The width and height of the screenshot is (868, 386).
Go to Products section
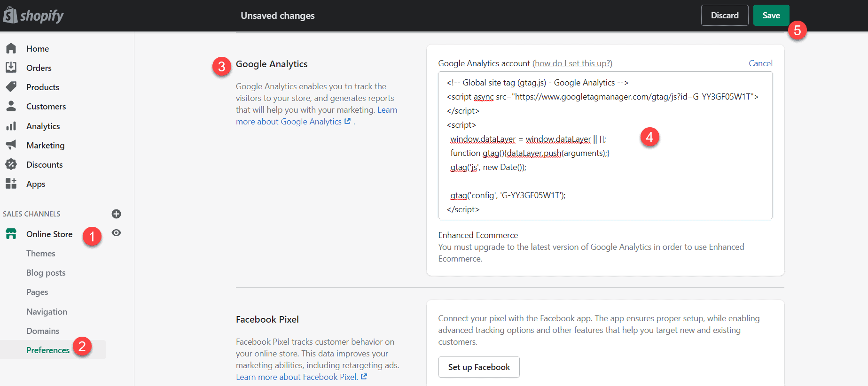tap(43, 87)
